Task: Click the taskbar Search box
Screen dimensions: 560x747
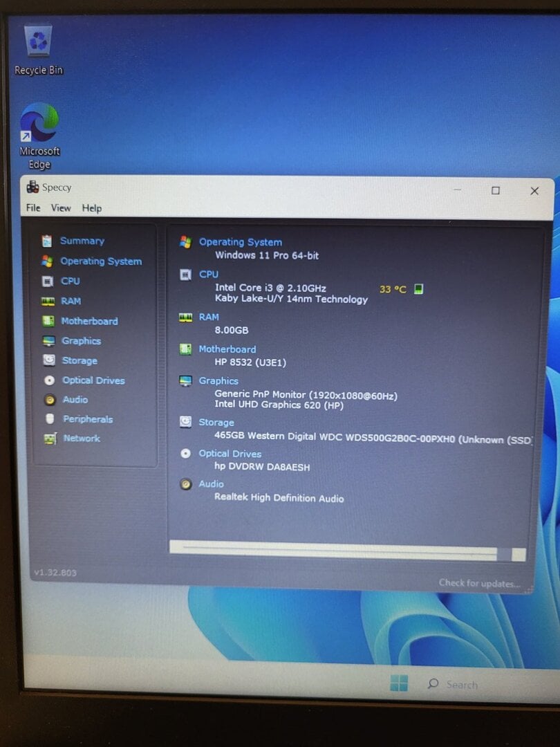Action: (x=460, y=685)
